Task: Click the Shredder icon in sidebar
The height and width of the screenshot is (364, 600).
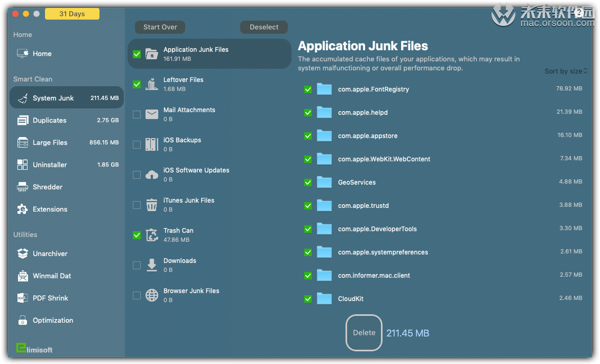Action: (23, 187)
